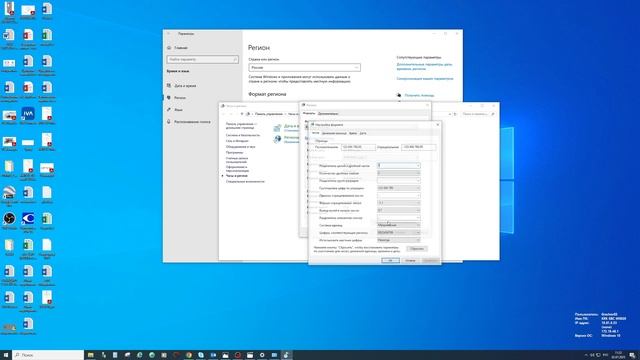The width and height of the screenshot is (640, 360).
Task: Click the up-arrow navigation icon in Control Panel
Action: [x=242, y=114]
